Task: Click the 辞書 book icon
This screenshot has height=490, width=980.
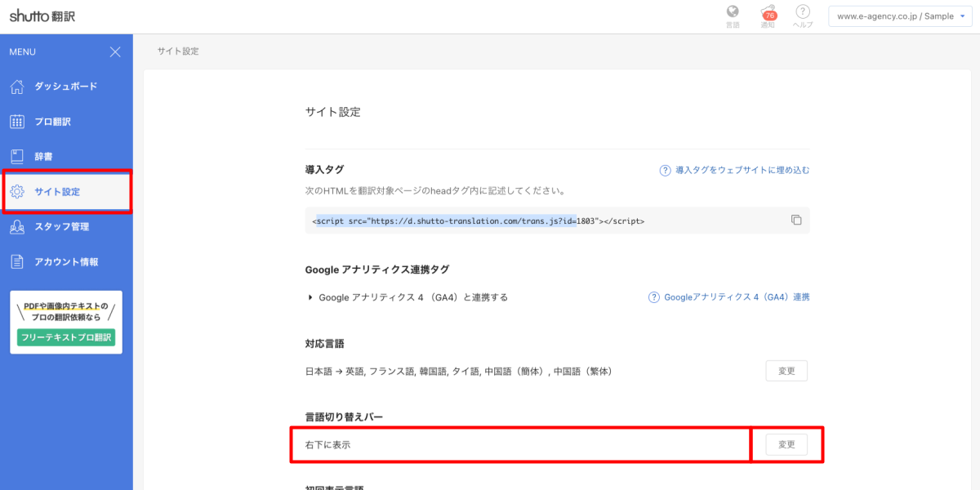Action: click(17, 156)
